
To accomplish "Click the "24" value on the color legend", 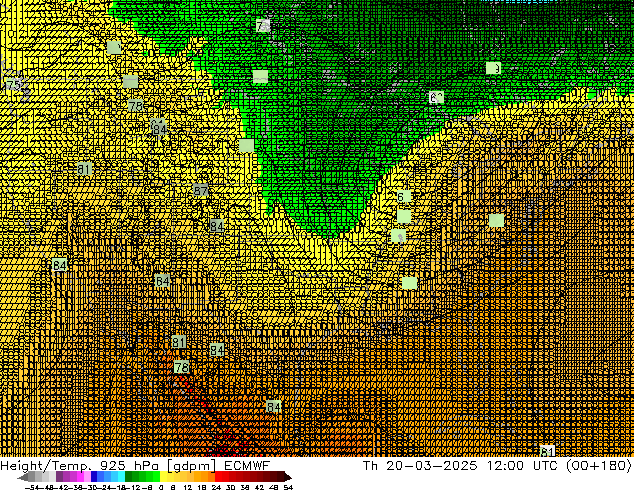I will (x=216, y=487).
